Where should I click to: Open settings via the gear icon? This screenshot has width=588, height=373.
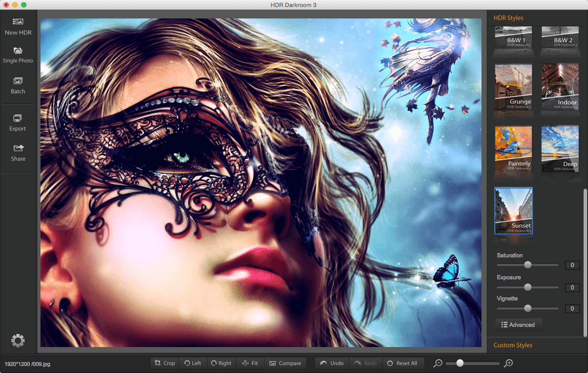tap(18, 340)
